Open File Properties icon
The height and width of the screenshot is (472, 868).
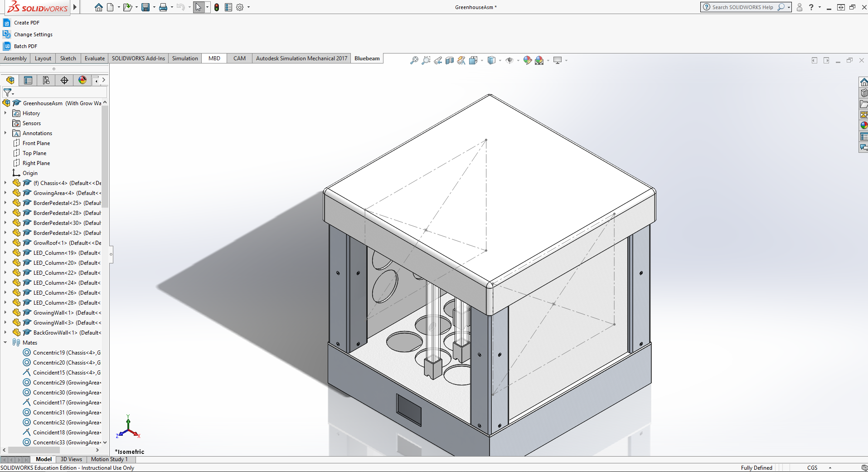pos(228,7)
